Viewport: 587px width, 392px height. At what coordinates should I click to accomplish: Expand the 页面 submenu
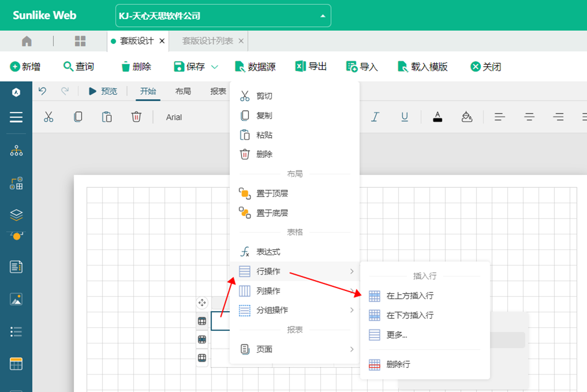pos(294,349)
